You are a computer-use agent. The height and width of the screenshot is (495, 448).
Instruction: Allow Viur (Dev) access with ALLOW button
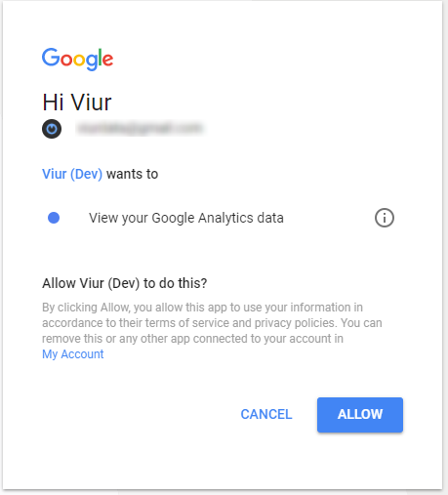point(360,415)
